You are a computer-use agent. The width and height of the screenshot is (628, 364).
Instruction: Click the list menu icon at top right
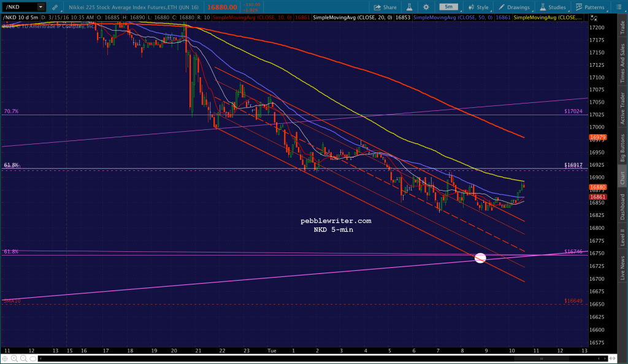[619, 7]
